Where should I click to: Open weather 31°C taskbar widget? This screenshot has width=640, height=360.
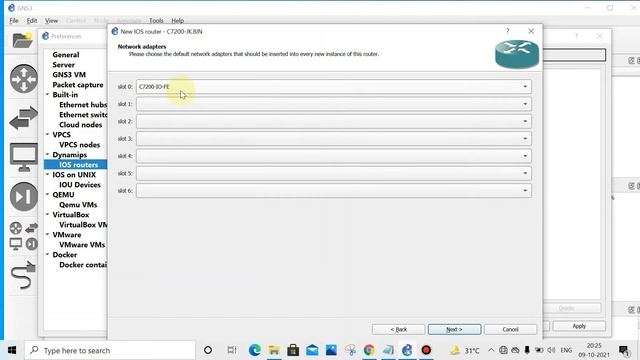(465, 350)
